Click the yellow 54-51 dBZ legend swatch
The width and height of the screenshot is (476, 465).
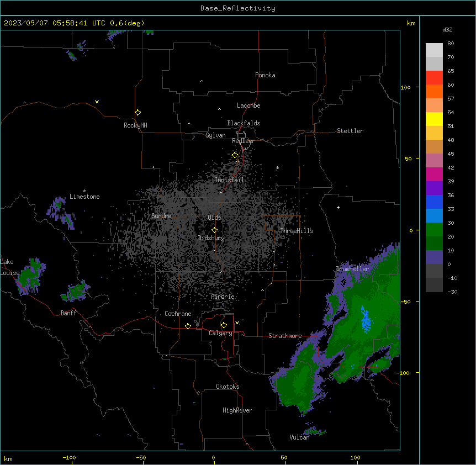(x=434, y=119)
